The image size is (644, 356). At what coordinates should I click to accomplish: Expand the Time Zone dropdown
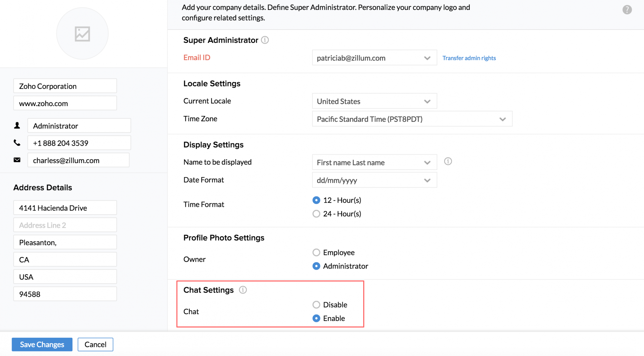click(x=412, y=119)
